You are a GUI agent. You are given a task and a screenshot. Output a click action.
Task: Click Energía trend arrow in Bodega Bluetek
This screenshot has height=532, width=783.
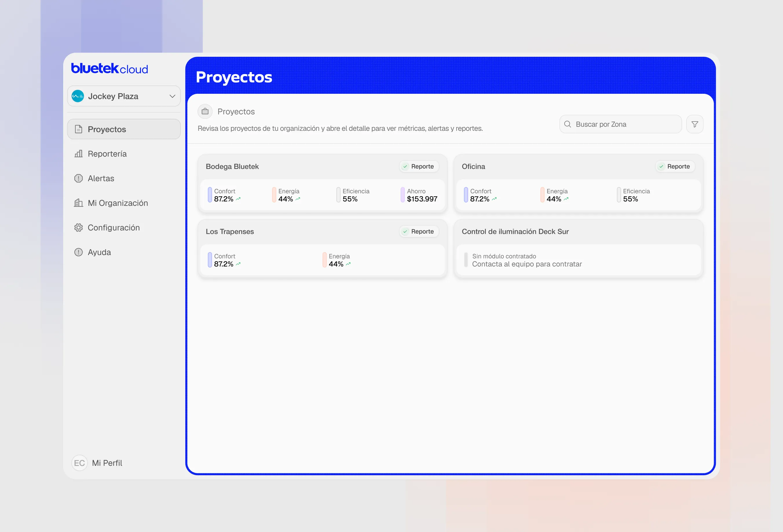point(298,199)
